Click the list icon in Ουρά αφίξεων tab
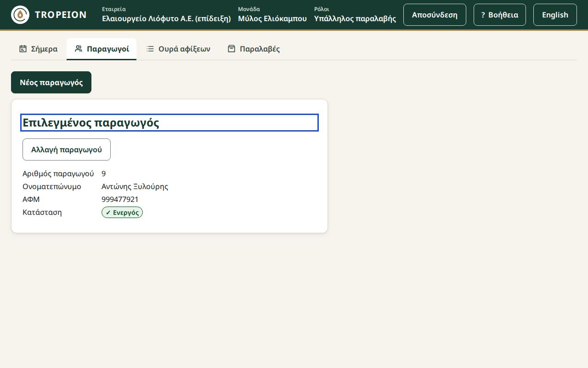The image size is (588, 368). coord(150,49)
